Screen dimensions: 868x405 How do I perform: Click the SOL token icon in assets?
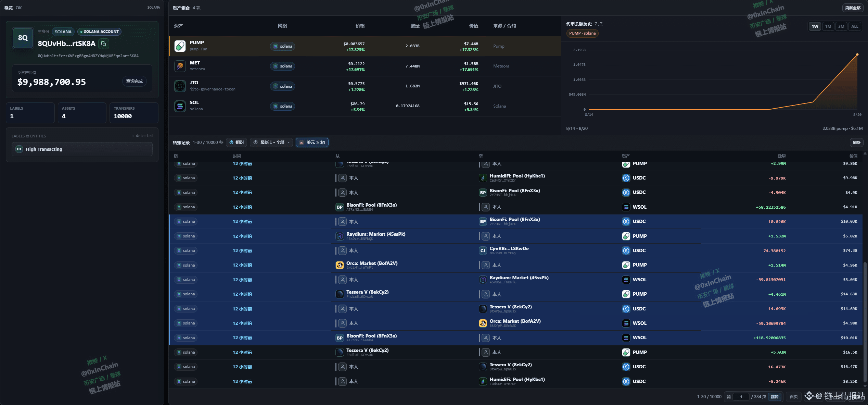click(180, 106)
